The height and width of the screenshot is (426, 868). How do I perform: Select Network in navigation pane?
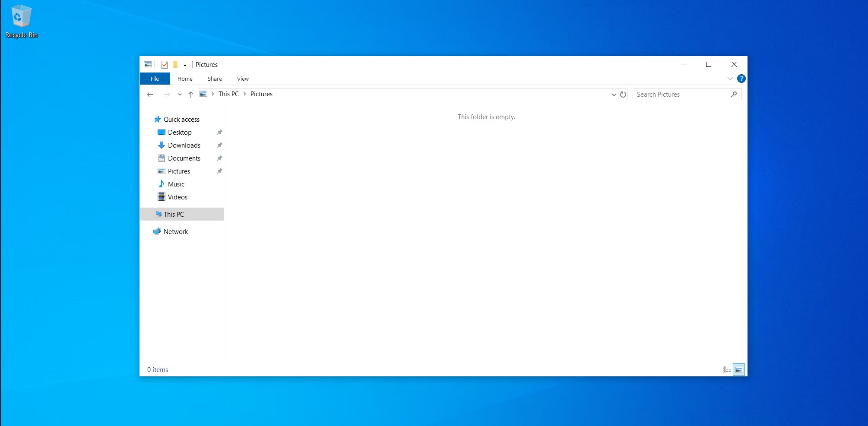tap(176, 232)
